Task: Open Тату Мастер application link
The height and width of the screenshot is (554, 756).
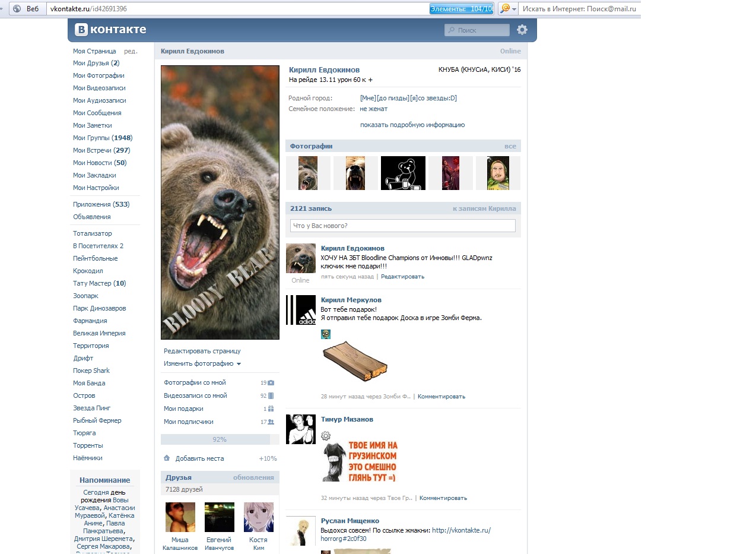Action: point(99,283)
